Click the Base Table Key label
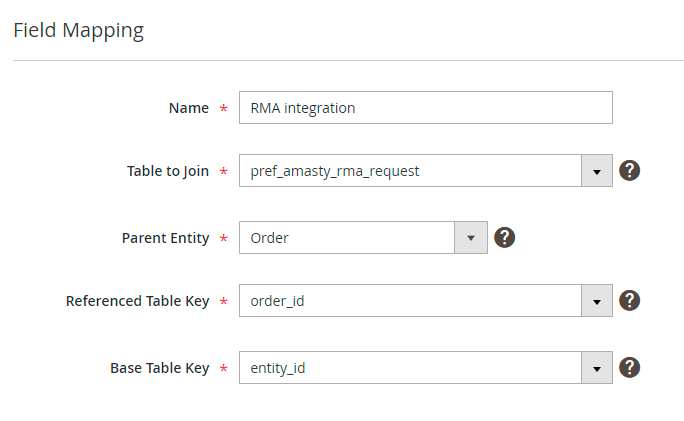Screen dimensions: 684x421 tap(159, 368)
